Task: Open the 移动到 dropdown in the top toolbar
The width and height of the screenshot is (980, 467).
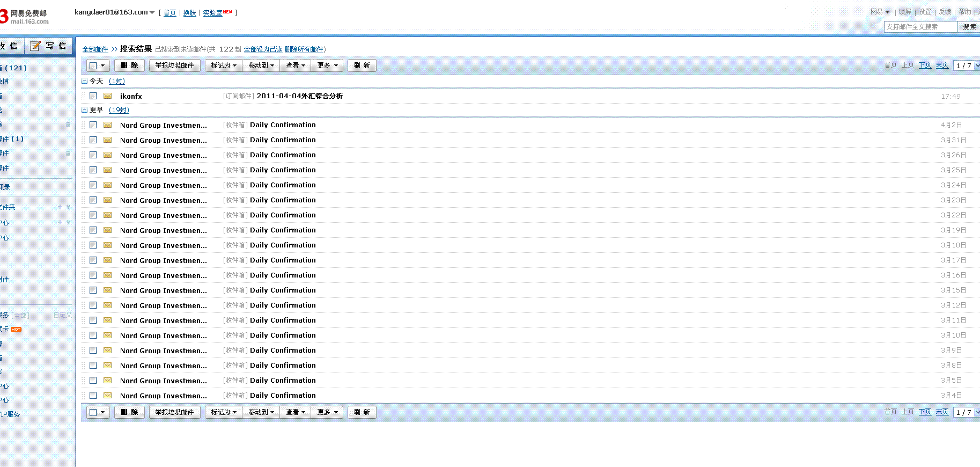Action: tap(261, 65)
